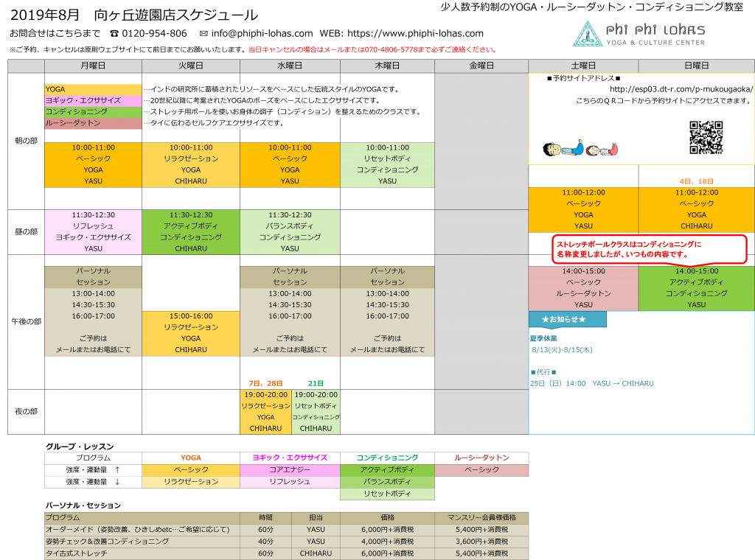Click the 0120-954-806 phone number
Image resolution: width=755 pixels, height=560 pixels.
pos(154,34)
